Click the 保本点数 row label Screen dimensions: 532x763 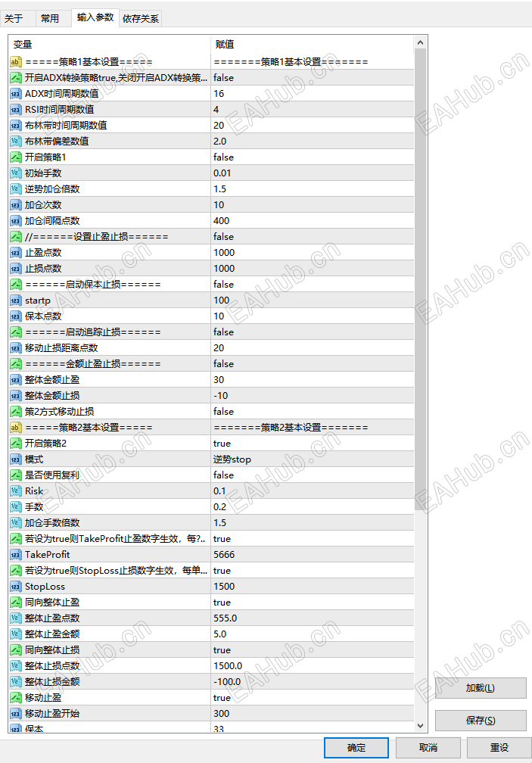pos(43,316)
